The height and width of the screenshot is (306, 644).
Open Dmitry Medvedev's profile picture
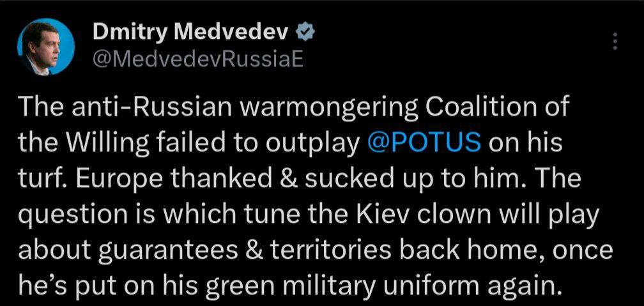tap(45, 47)
